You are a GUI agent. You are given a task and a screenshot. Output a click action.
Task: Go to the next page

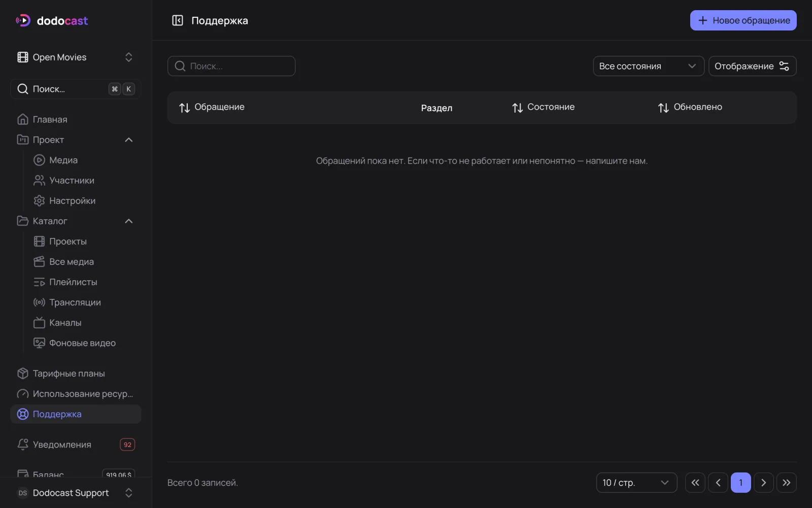pos(764,483)
